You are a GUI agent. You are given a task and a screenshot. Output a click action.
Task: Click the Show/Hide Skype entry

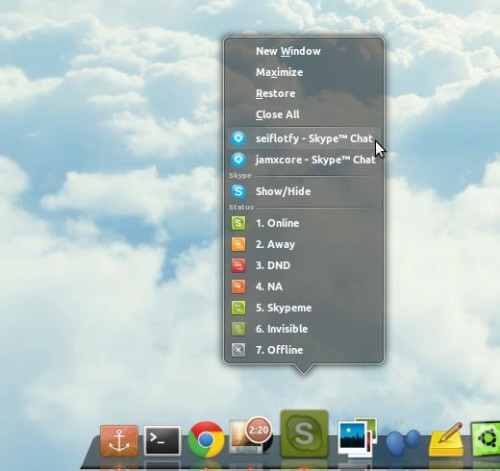[303, 191]
